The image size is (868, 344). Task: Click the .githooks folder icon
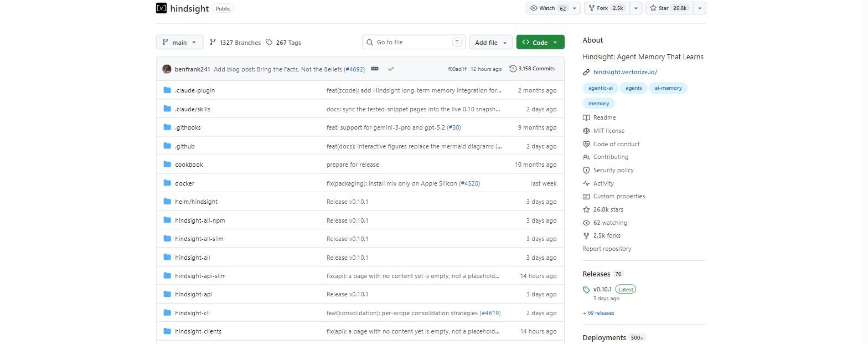point(167,127)
